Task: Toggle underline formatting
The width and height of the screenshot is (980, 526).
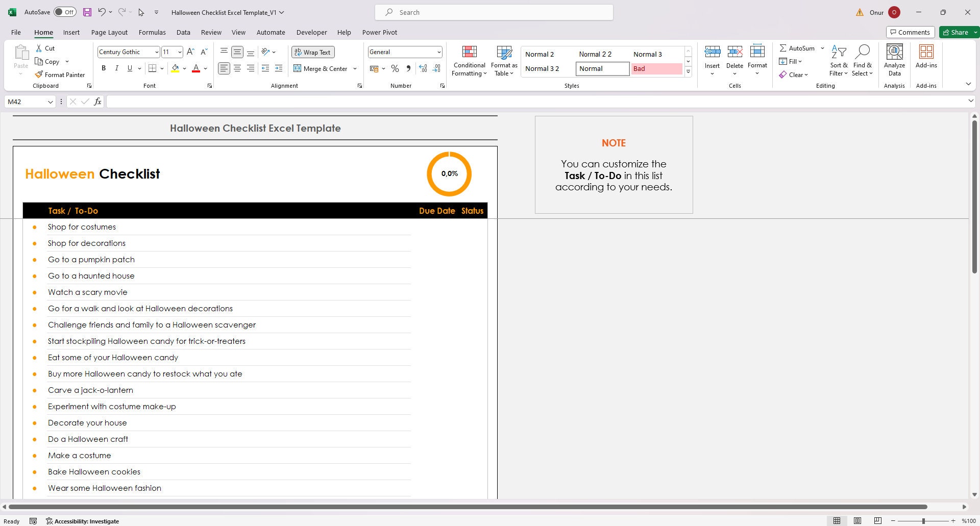Action: (x=130, y=68)
